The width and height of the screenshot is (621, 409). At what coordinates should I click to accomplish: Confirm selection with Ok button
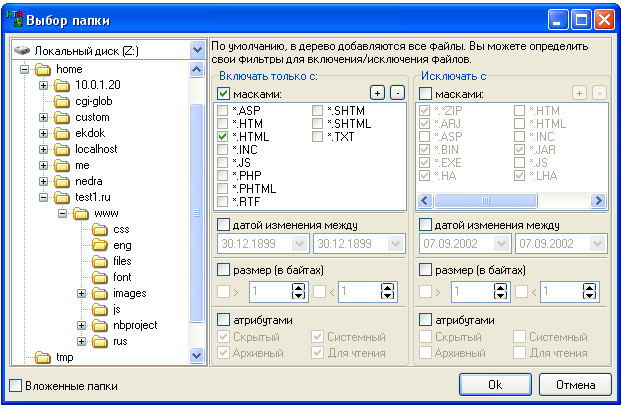pyautogui.click(x=495, y=384)
